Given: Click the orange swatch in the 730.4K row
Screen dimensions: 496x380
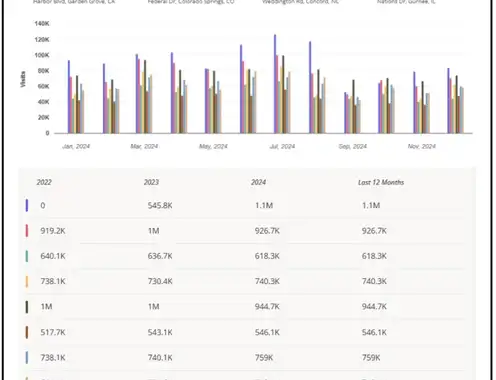Looking at the screenshot, I should [27, 281].
